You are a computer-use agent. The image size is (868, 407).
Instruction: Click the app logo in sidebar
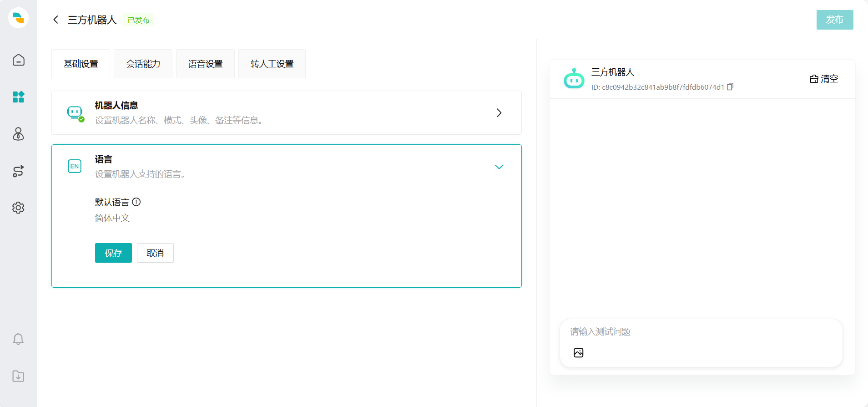point(18,18)
